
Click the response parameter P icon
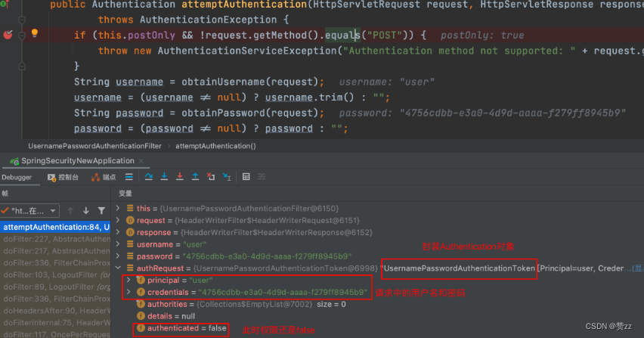[130, 232]
